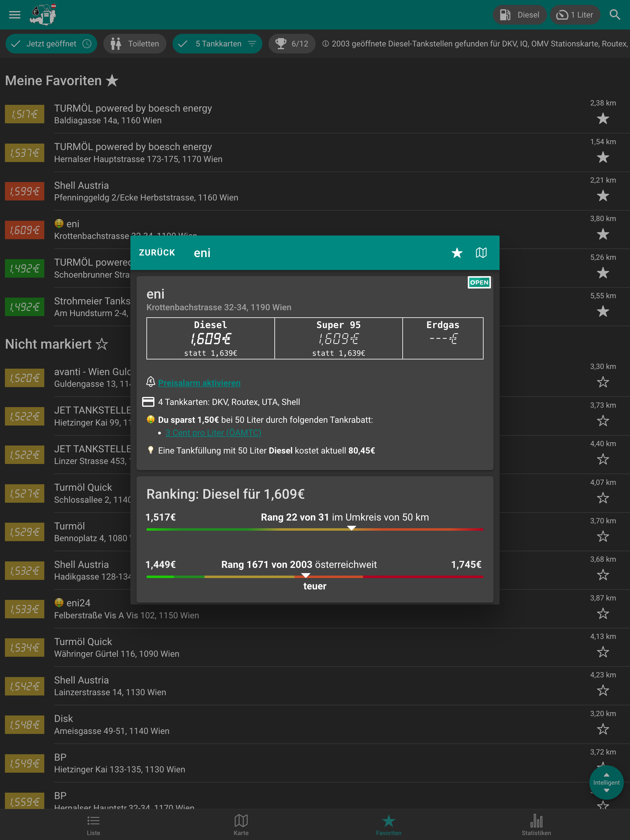630x840 pixels.
Task: Click the 1,548€ Disk price tag
Action: pyautogui.click(x=25, y=725)
